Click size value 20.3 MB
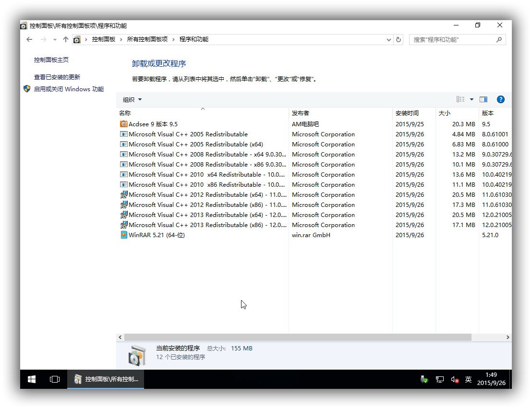The width and height of the screenshot is (532, 409). [x=463, y=124]
